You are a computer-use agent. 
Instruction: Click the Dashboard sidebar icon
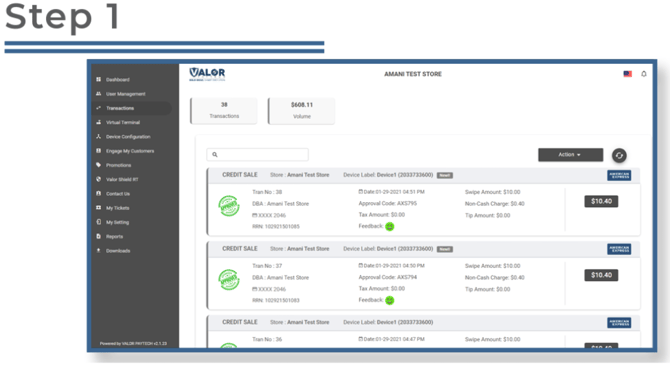click(99, 80)
